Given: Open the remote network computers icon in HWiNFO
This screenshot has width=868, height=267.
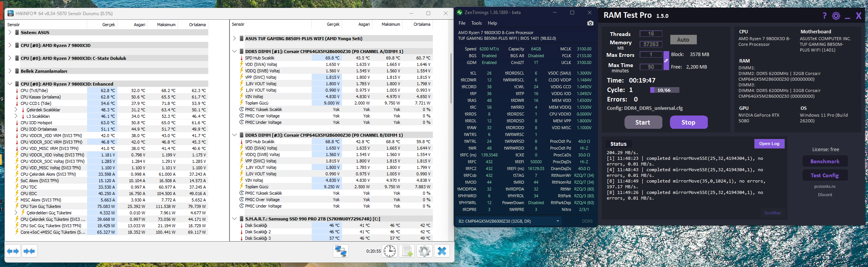Looking at the screenshot, I should click(x=340, y=251).
